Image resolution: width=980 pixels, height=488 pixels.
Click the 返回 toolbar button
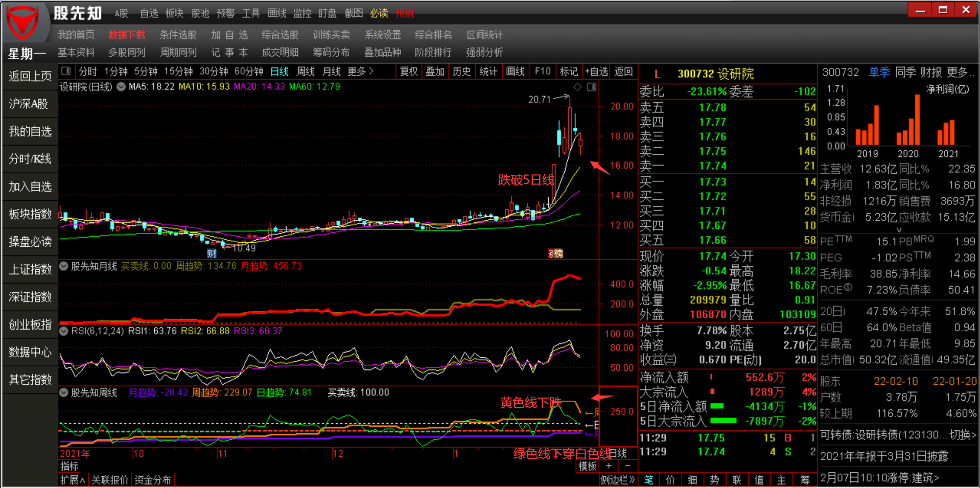pyautogui.click(x=623, y=72)
